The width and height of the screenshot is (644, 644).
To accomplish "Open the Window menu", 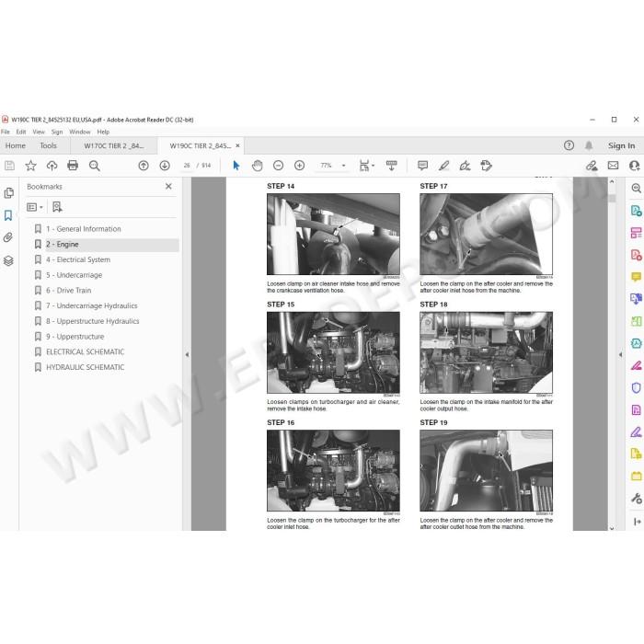I will click(80, 132).
